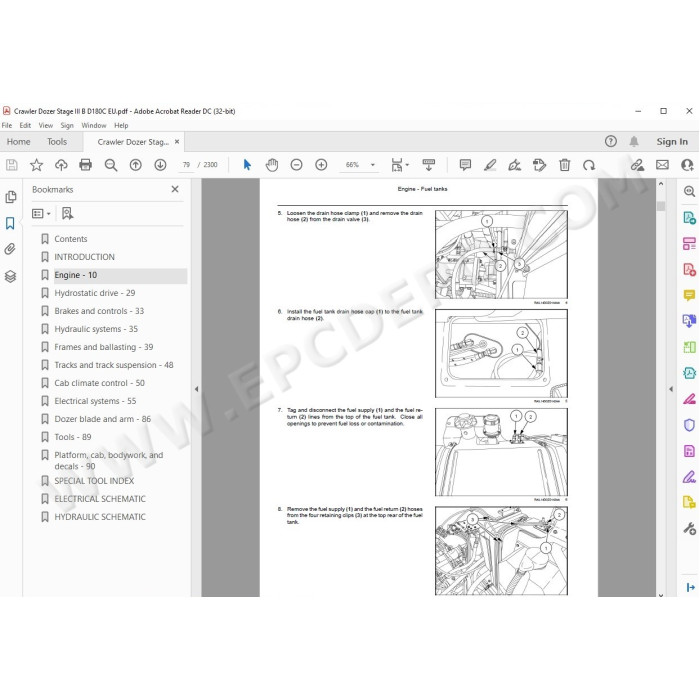Collapse the right tools pane arrow

pyautogui.click(x=671, y=389)
